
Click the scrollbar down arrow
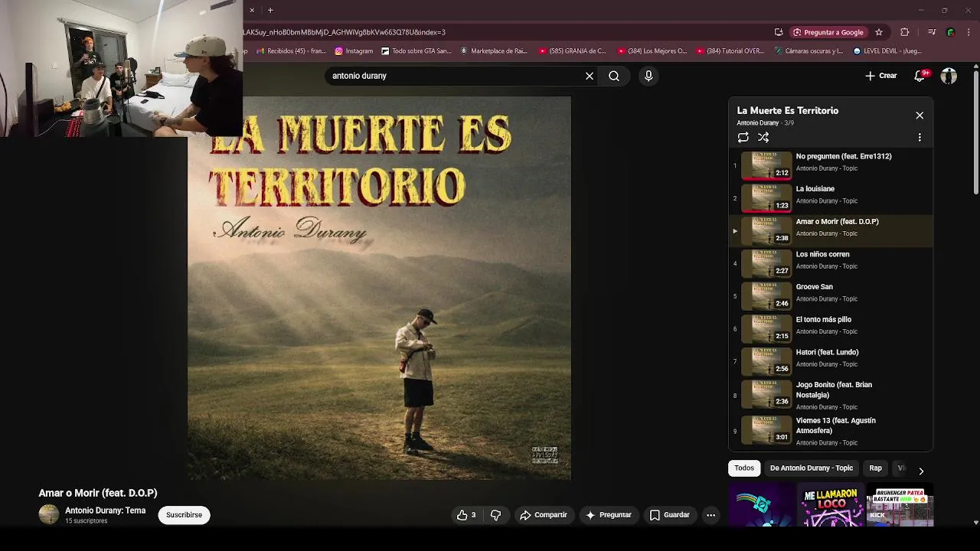tap(975, 523)
